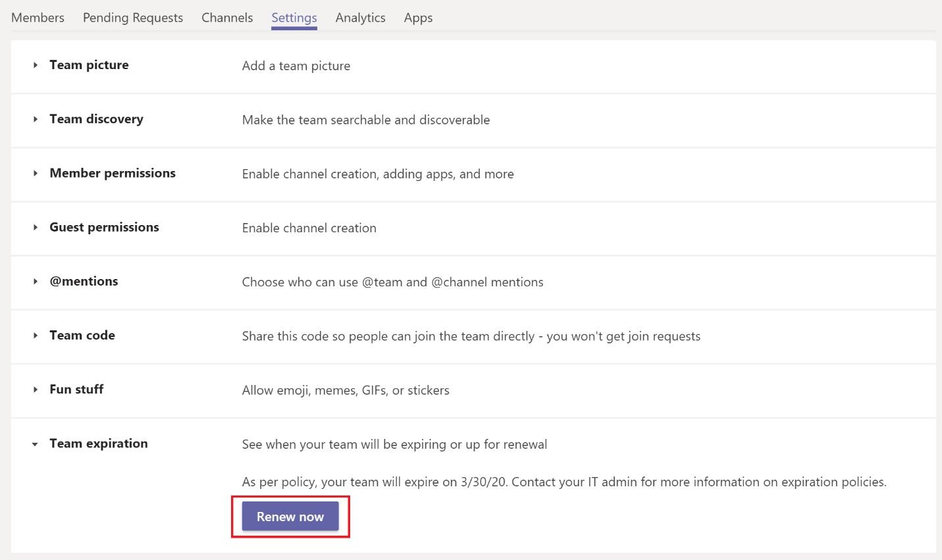Viewport: 942px width, 560px height.
Task: Select the Settings tab
Action: pos(294,18)
